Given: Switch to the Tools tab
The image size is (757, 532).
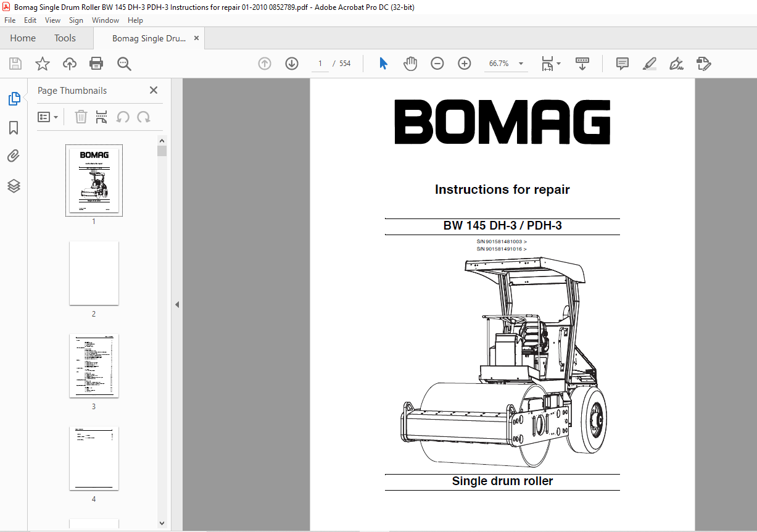Looking at the screenshot, I should pyautogui.click(x=65, y=38).
